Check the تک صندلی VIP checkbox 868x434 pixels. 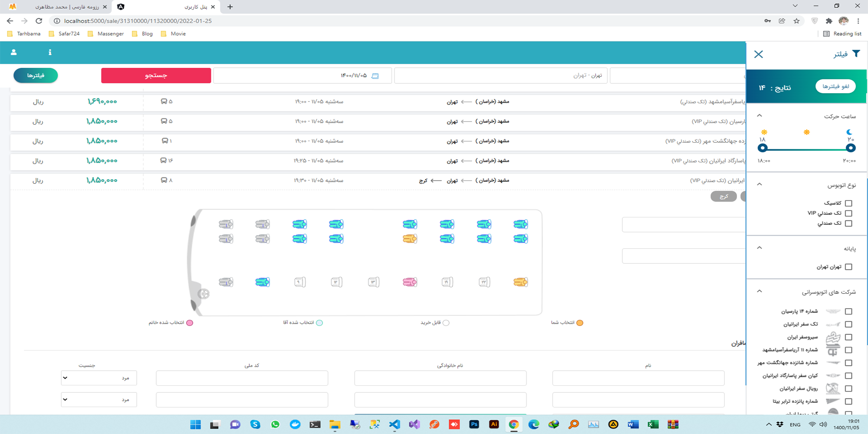click(x=849, y=213)
